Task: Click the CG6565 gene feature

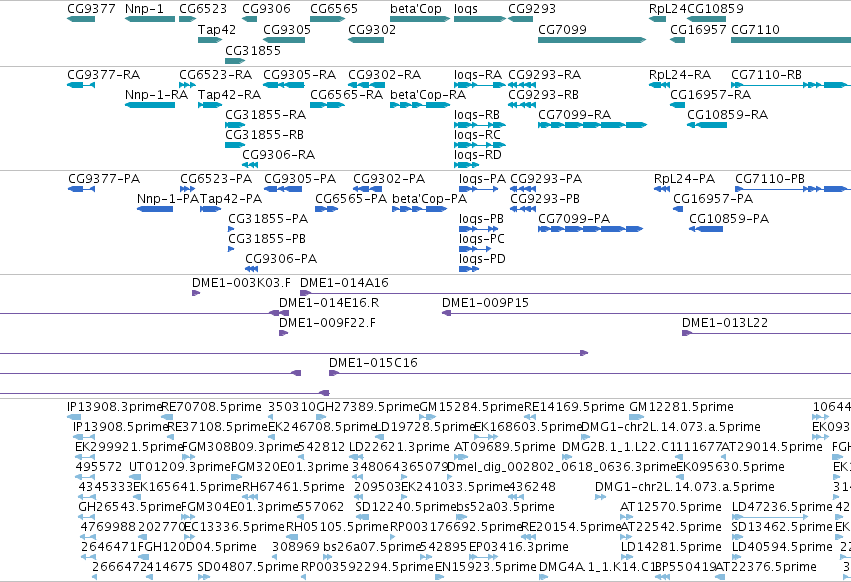Action: click(x=328, y=19)
